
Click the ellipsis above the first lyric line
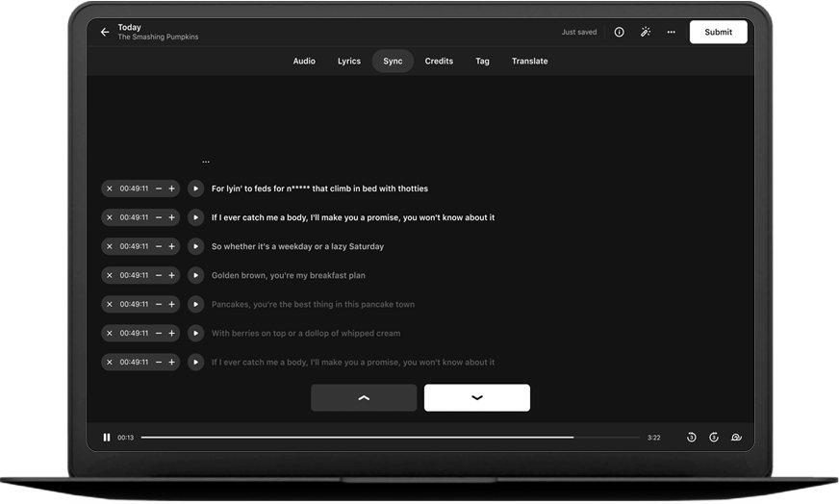[206, 161]
